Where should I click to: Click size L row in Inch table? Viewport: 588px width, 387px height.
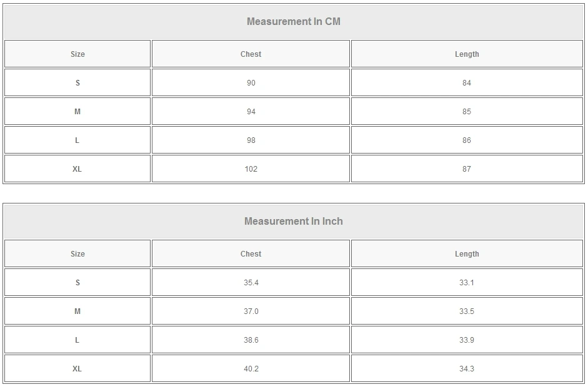click(77, 340)
